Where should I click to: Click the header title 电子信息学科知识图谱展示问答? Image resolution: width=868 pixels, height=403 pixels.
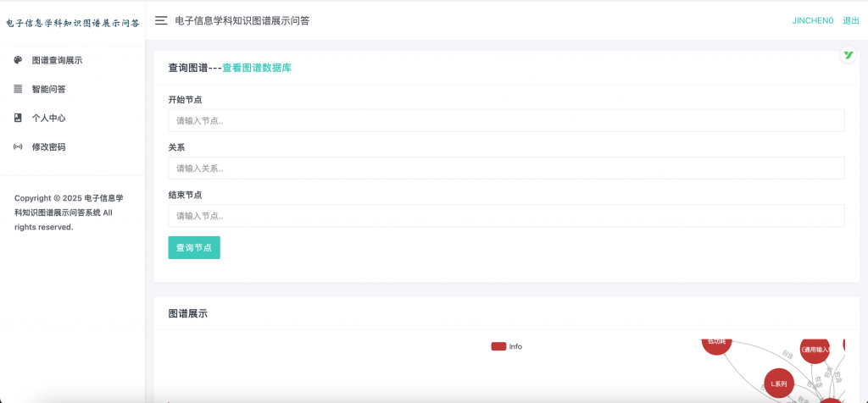242,21
